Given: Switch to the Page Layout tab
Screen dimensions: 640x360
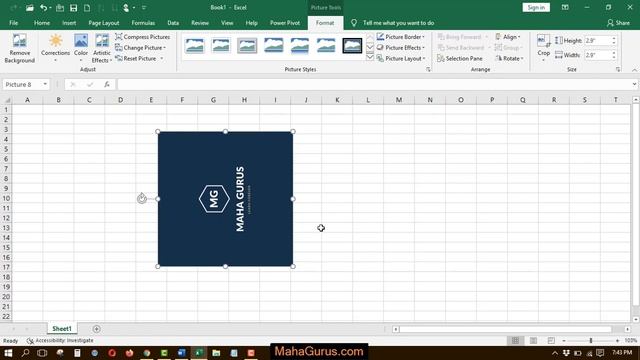Looking at the screenshot, I should pos(104,23).
